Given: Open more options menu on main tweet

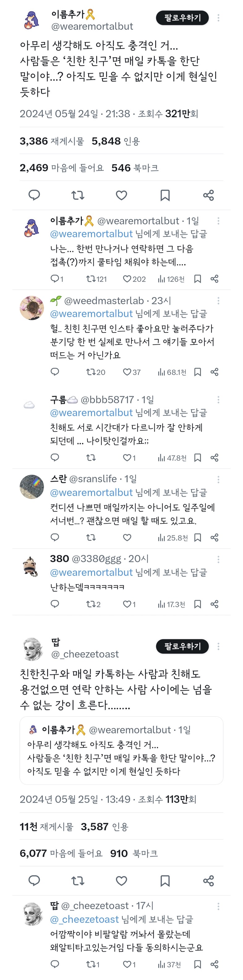Looking at the screenshot, I should pos(218,18).
